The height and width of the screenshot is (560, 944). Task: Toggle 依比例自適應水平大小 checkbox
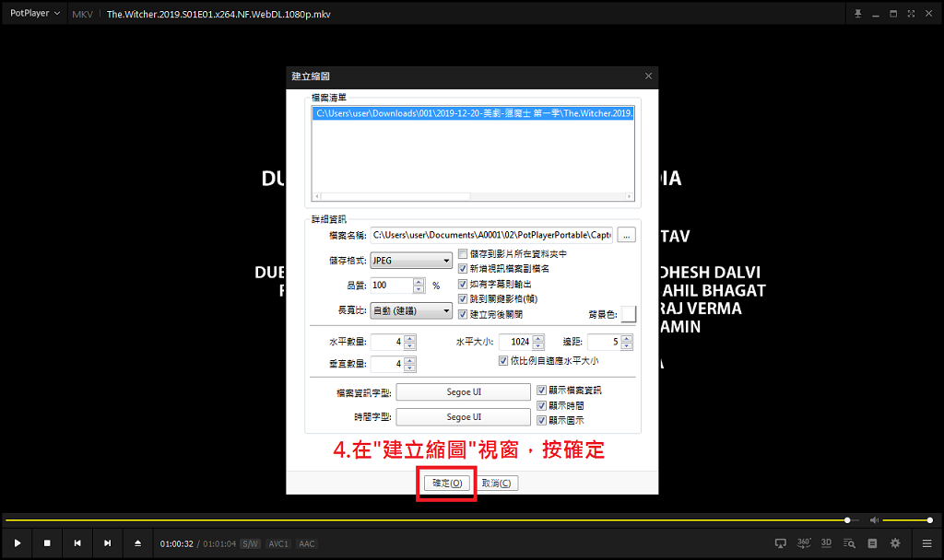[x=503, y=361]
